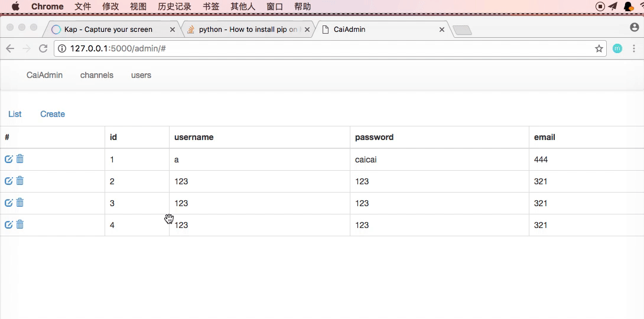Open the channels navigation link
The width and height of the screenshot is (644, 319).
click(x=97, y=75)
